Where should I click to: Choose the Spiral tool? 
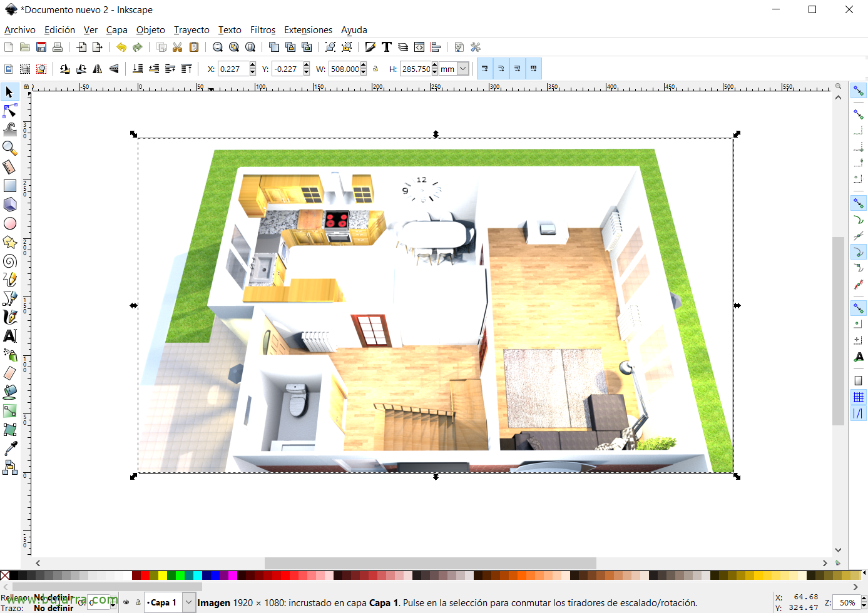click(x=9, y=261)
